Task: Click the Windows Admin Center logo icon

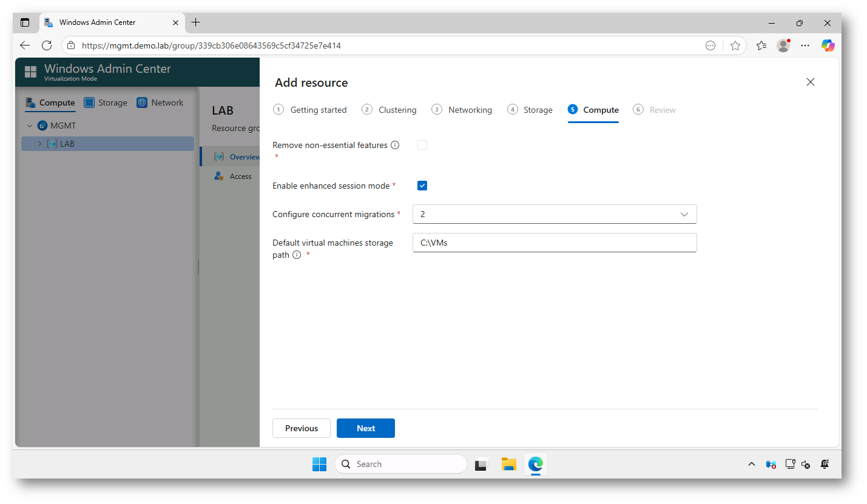Action: tap(30, 72)
